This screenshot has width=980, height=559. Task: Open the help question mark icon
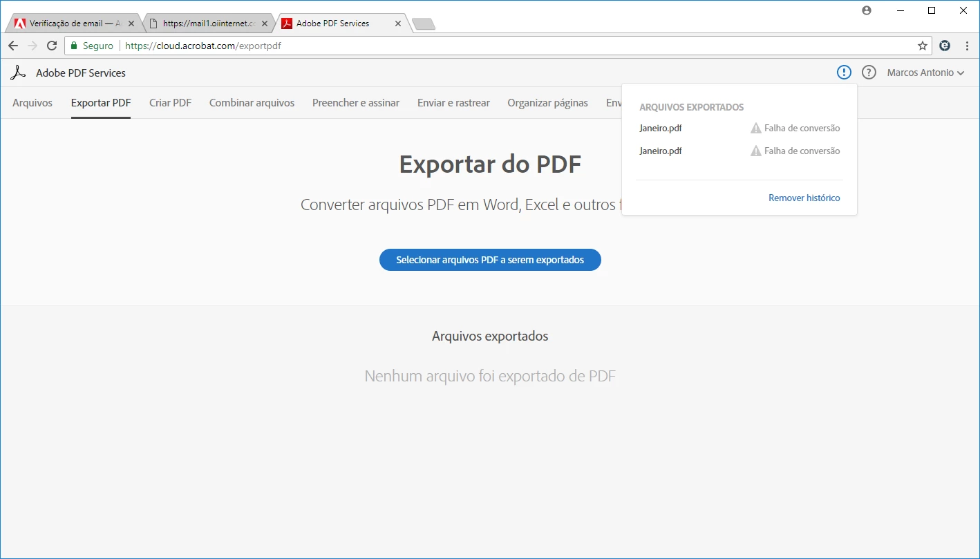click(869, 73)
